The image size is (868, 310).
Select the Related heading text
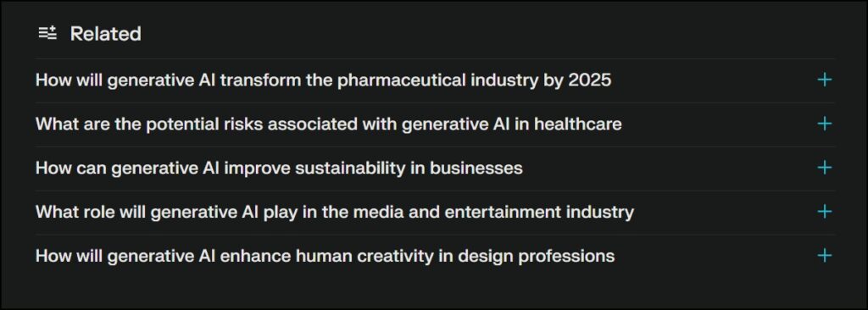pyautogui.click(x=106, y=34)
